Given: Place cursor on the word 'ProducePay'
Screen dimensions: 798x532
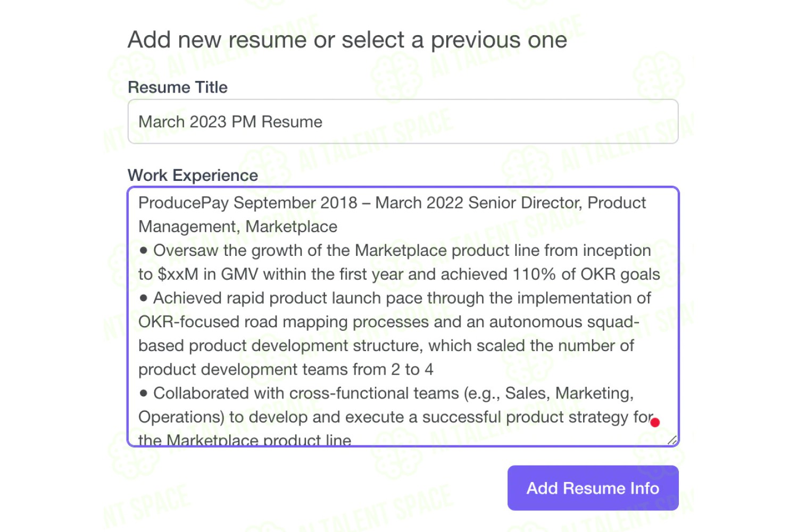Looking at the screenshot, I should pos(184,203).
